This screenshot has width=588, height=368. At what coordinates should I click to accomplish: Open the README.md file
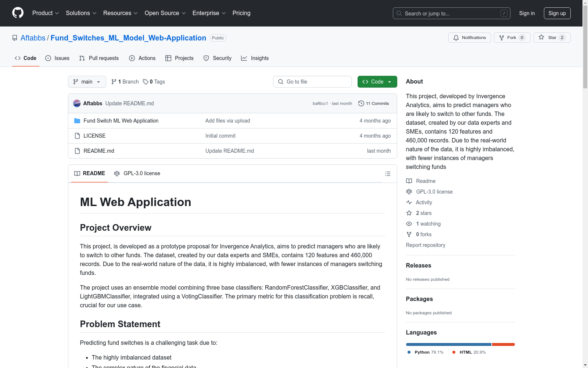[99, 151]
